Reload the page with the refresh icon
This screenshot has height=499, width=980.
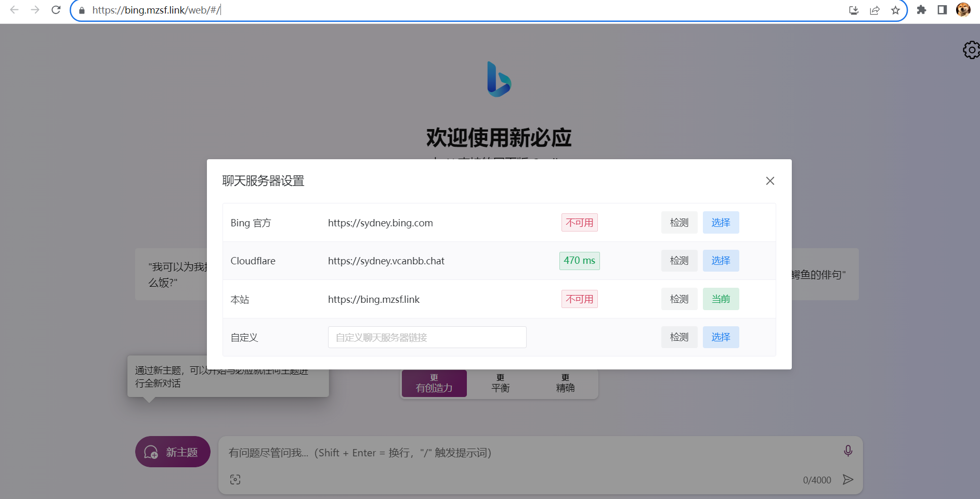pos(56,10)
